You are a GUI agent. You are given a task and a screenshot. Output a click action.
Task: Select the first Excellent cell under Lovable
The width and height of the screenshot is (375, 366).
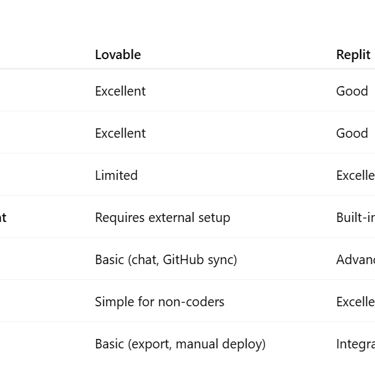120,91
